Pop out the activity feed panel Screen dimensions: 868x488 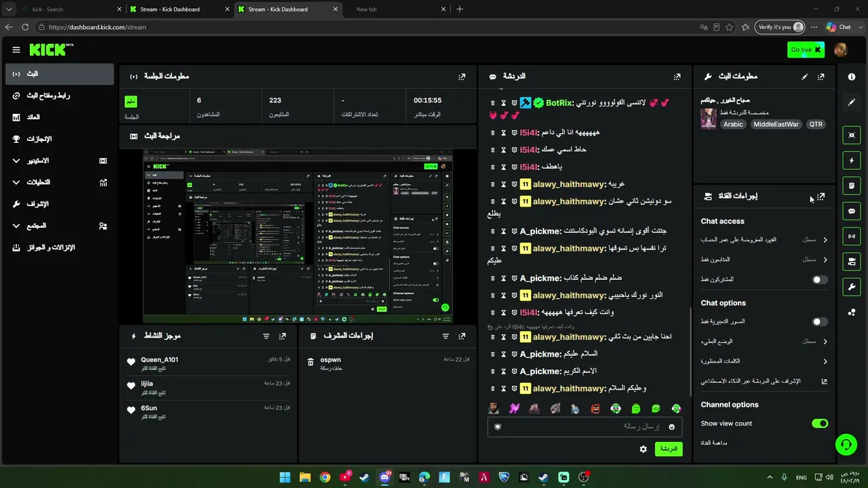pyautogui.click(x=282, y=335)
